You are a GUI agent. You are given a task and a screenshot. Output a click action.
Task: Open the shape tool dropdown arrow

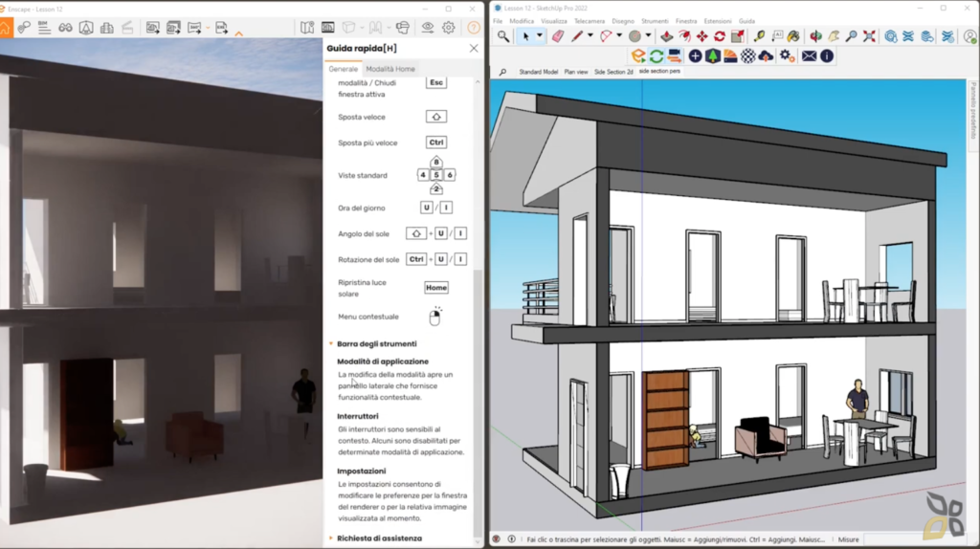[648, 35]
